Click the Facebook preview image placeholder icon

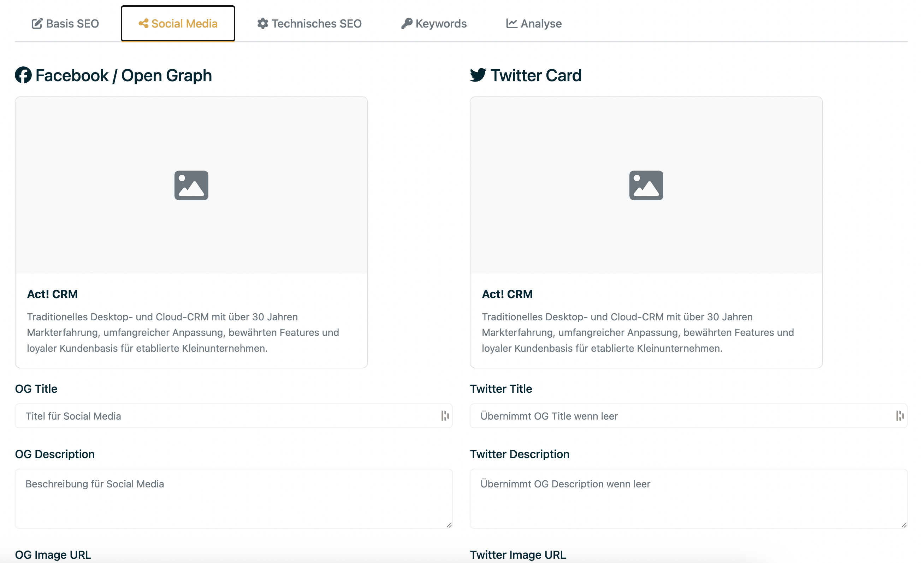[x=191, y=185]
